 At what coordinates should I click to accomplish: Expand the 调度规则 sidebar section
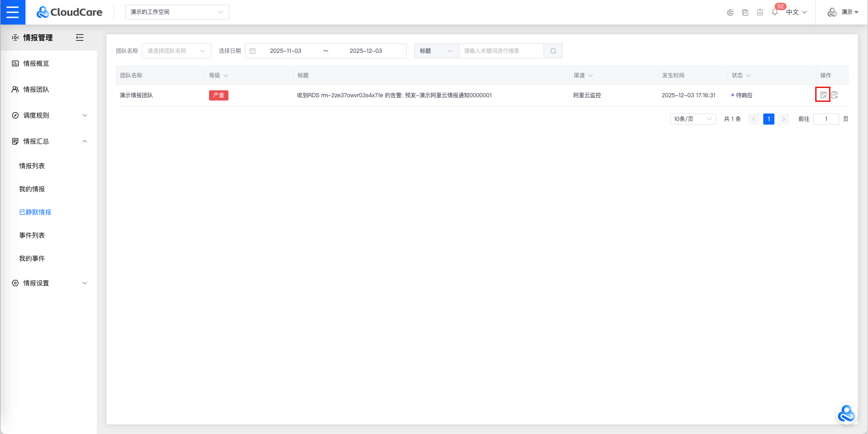pos(49,115)
